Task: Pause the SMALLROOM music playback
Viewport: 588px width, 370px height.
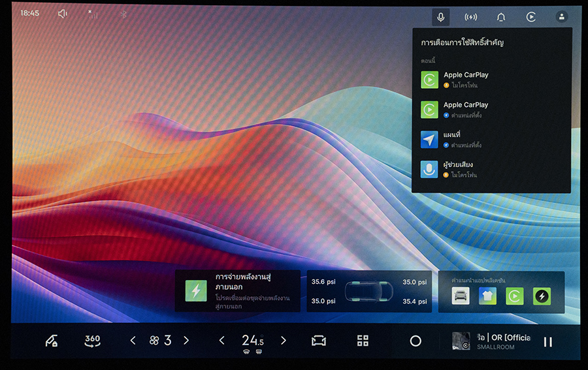Action: (x=548, y=342)
